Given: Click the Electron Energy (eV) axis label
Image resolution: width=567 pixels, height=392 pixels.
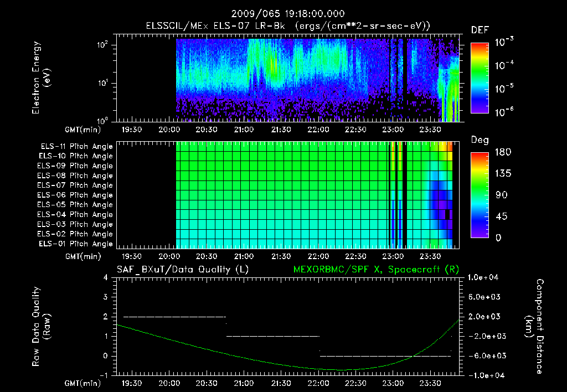Looking at the screenshot, I should (41, 78).
